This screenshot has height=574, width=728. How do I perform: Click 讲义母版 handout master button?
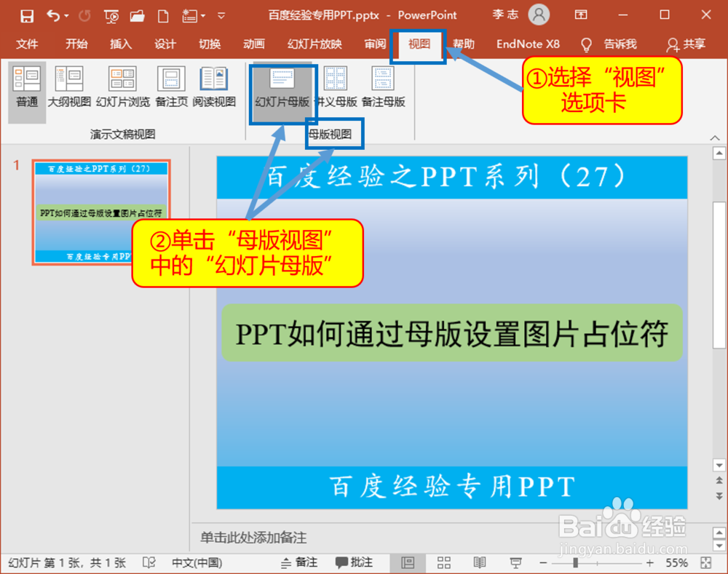click(336, 87)
